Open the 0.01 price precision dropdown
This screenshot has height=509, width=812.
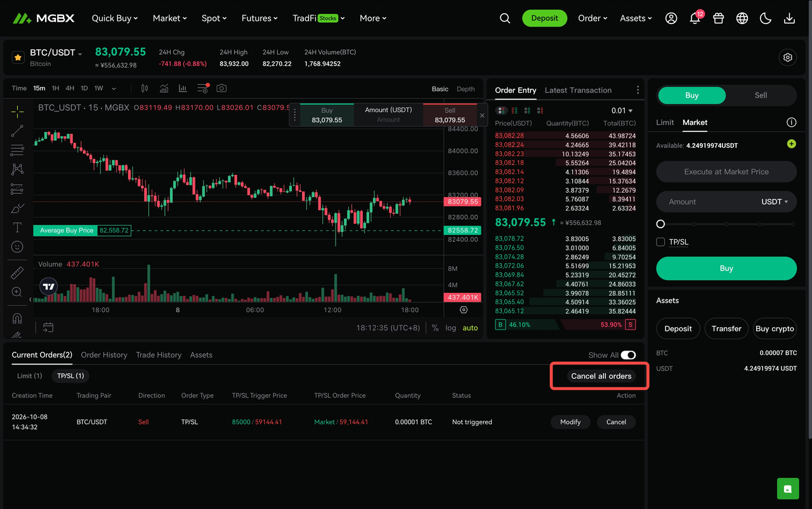(622, 110)
